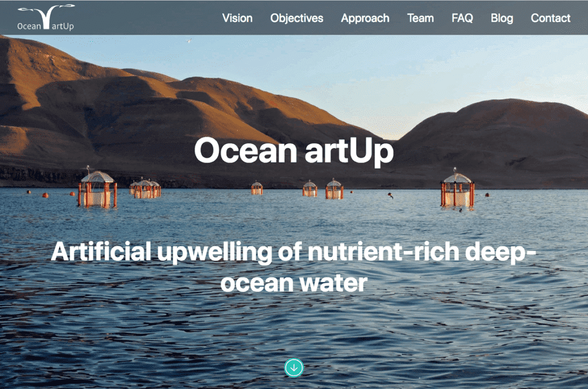Open the Contact page
The width and height of the screenshot is (588, 389).
click(x=550, y=18)
